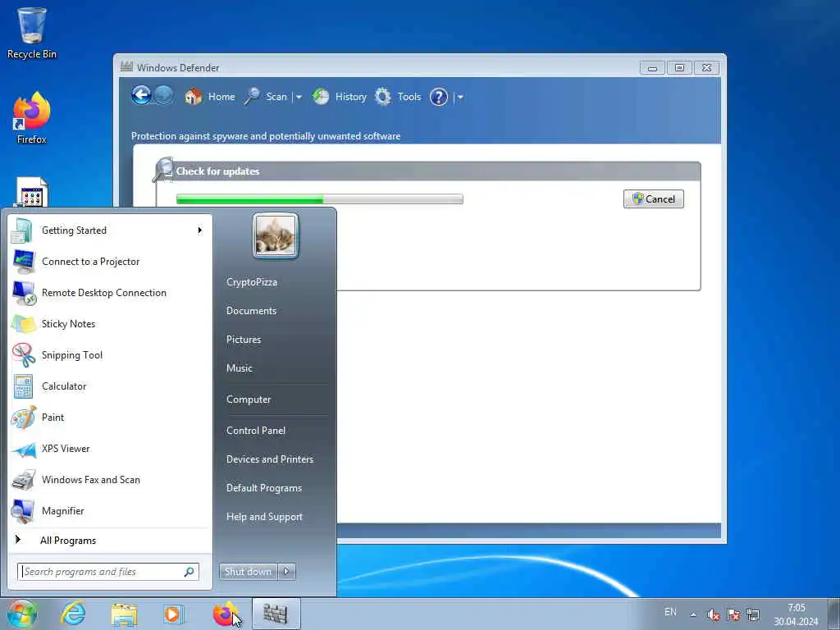Click Windows Defender taskbar button
Image resolution: width=840 pixels, height=630 pixels.
coord(276,614)
